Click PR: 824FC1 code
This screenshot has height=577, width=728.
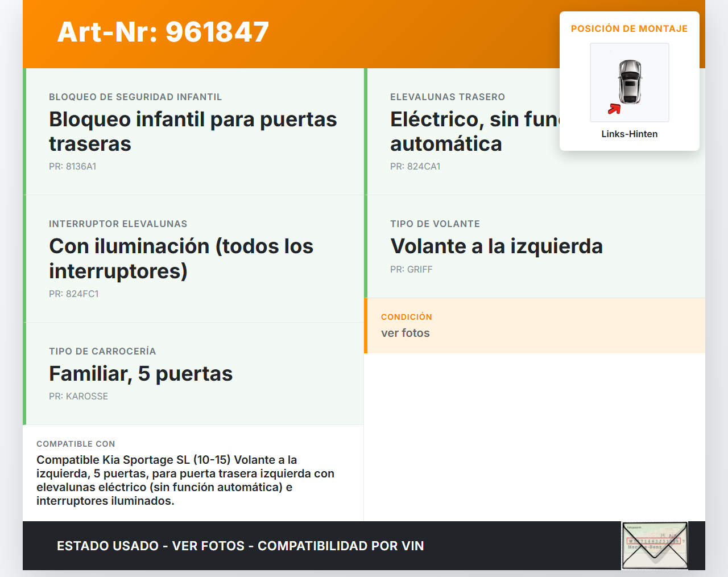[74, 294]
